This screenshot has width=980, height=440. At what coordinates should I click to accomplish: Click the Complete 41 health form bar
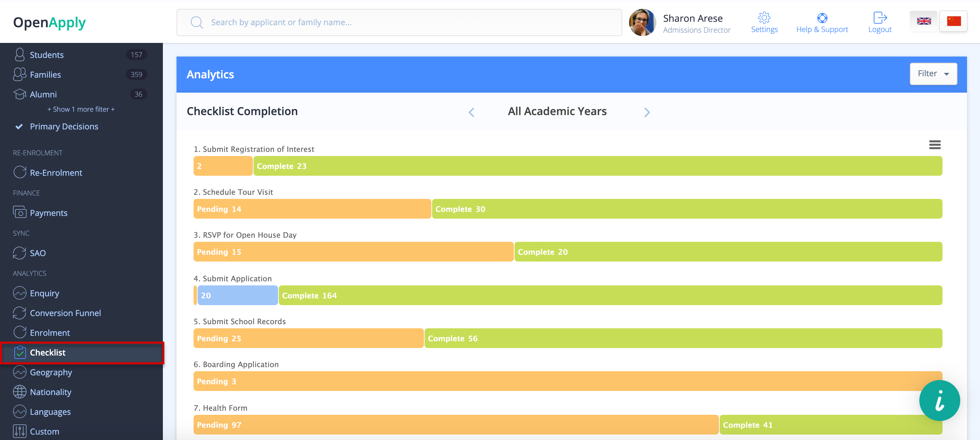pyautogui.click(x=831, y=425)
